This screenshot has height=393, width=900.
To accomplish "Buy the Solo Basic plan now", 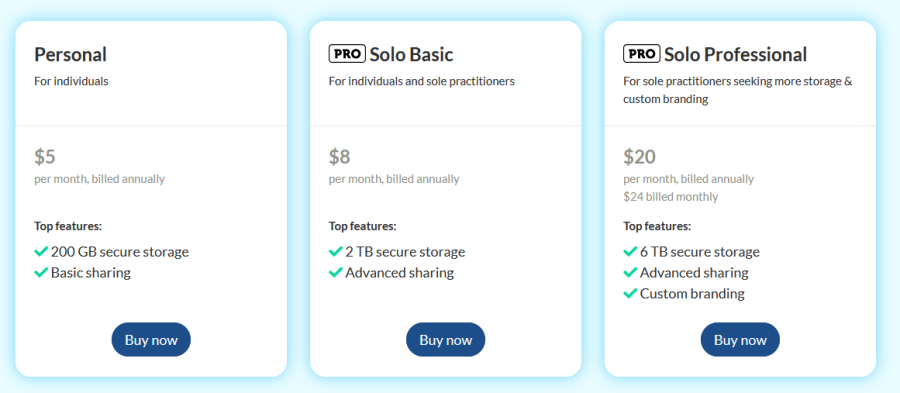I will click(x=445, y=340).
